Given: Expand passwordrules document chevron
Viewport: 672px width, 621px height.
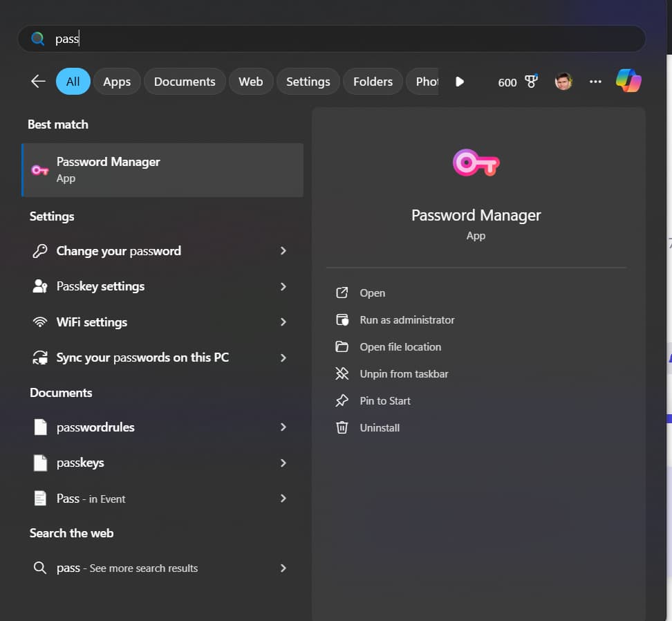Looking at the screenshot, I should pyautogui.click(x=283, y=427).
